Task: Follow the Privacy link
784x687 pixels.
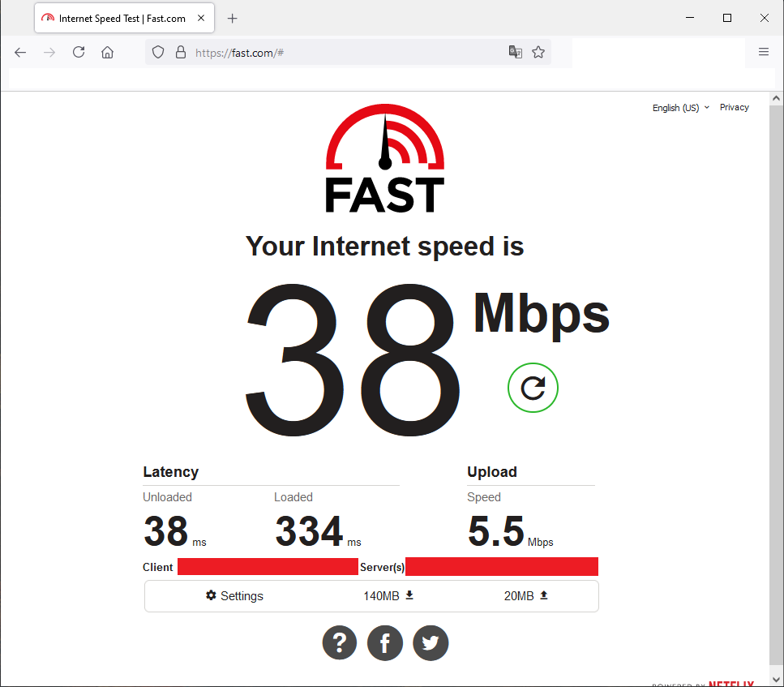Action: [734, 107]
